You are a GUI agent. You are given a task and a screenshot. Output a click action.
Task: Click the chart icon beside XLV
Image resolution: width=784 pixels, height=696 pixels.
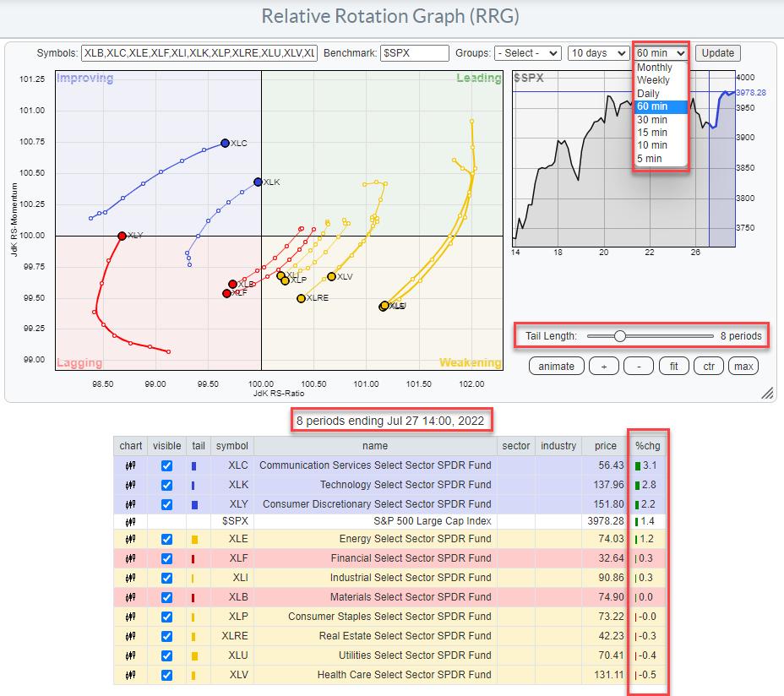pyautogui.click(x=131, y=674)
